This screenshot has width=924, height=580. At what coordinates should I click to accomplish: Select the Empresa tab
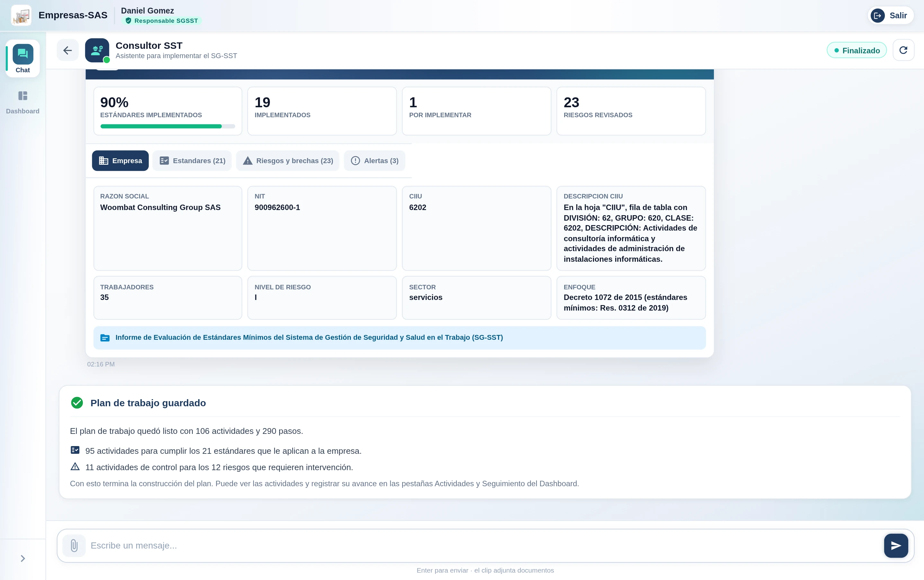click(x=120, y=161)
